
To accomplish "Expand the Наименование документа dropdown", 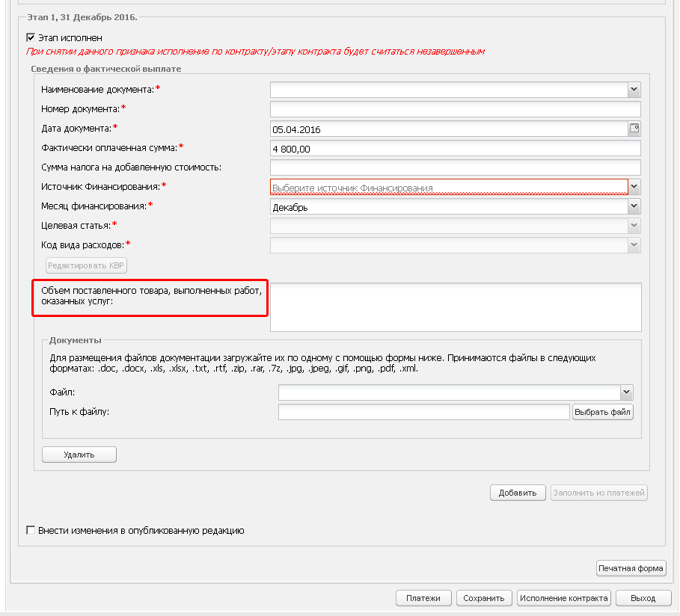I will click(x=634, y=90).
